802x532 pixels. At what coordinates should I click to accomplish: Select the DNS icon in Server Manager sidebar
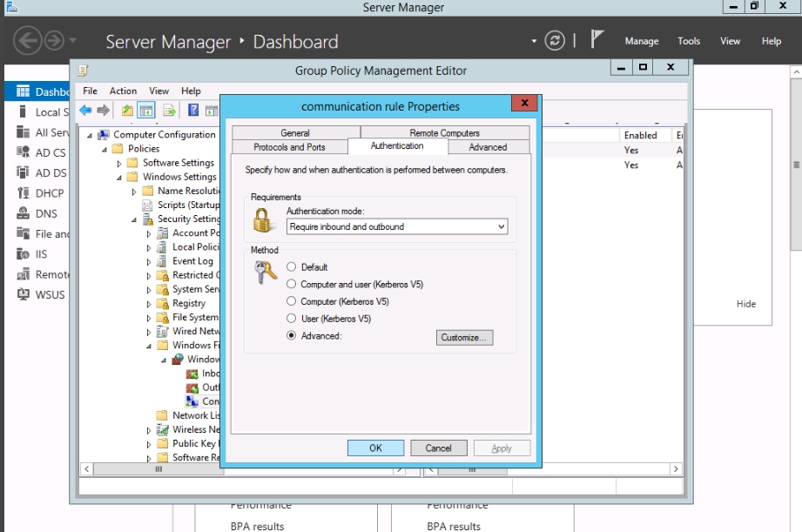[24, 213]
